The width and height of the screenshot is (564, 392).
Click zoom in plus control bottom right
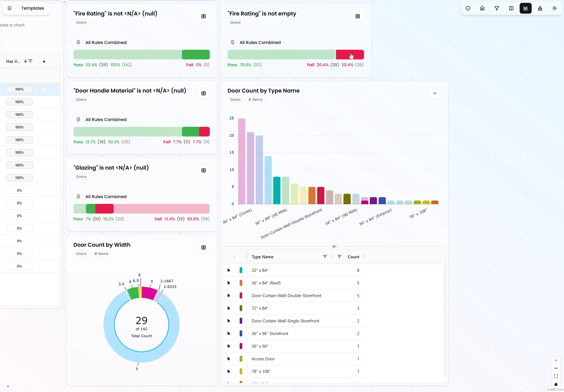coord(556,360)
